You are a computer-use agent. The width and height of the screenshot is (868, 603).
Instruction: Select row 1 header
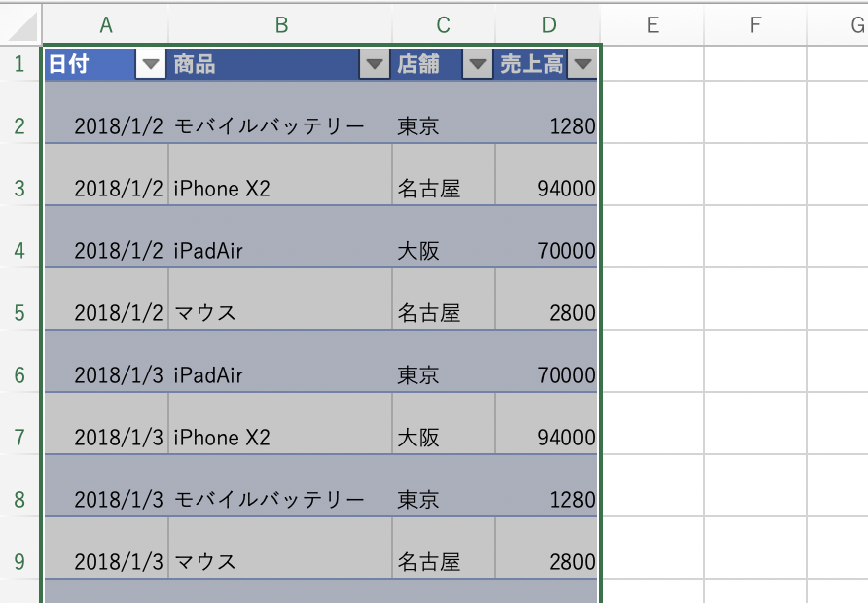19,65
